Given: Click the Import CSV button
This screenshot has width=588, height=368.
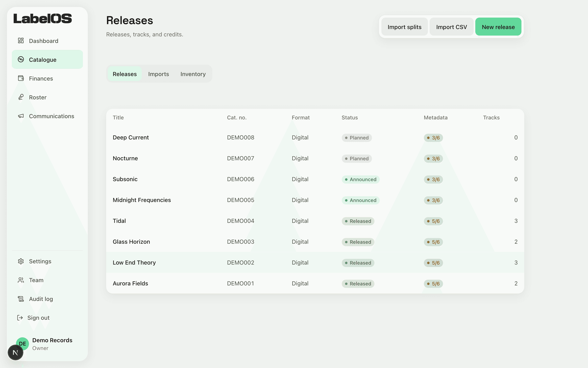Looking at the screenshot, I should (451, 27).
